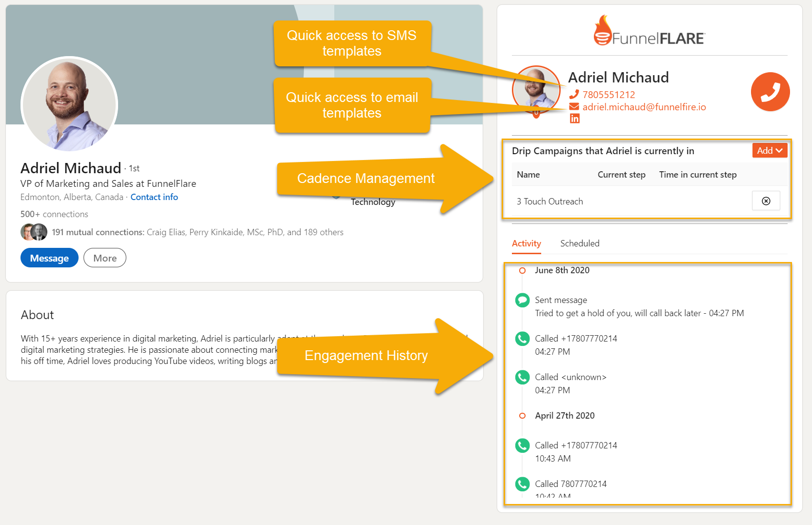This screenshot has width=812, height=525.
Task: Click 'Tried to get a hold of you' message
Action: (639, 313)
